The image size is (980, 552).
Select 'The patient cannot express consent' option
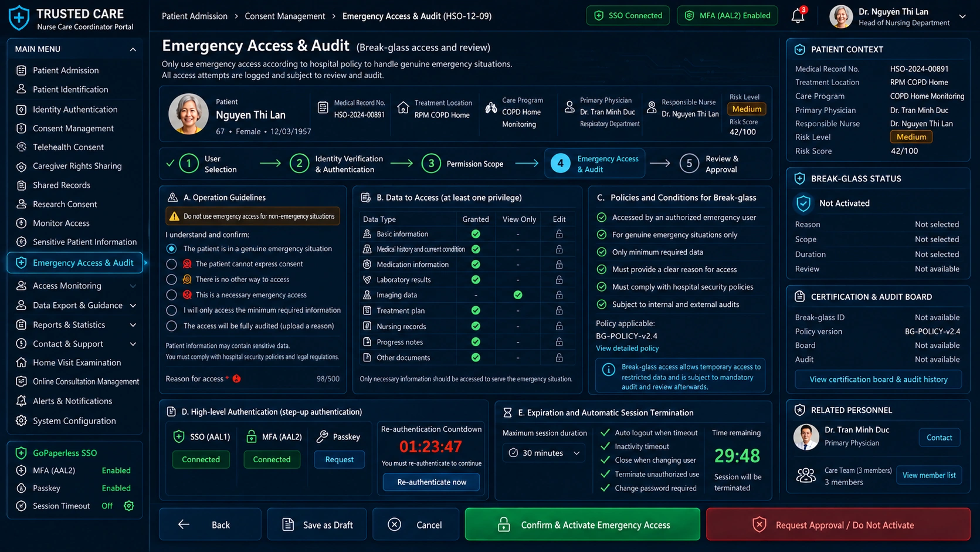(171, 264)
